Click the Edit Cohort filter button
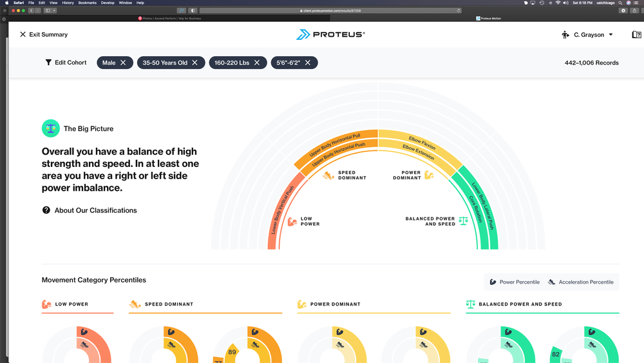644x363 pixels. pos(66,63)
